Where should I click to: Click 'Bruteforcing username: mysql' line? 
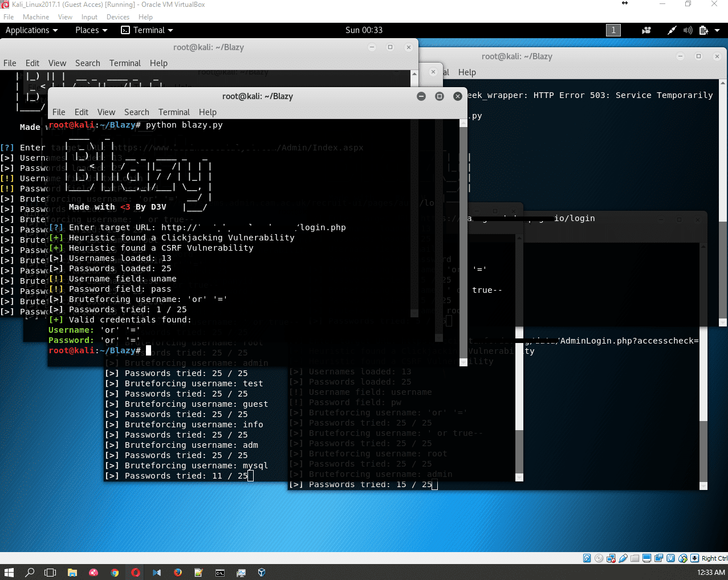coord(186,465)
